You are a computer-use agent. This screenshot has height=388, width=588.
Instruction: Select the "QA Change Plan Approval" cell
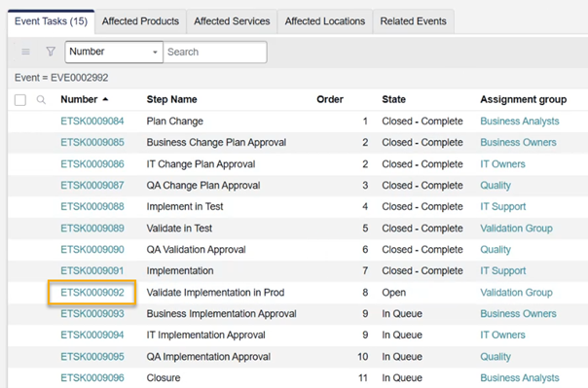[x=203, y=186]
